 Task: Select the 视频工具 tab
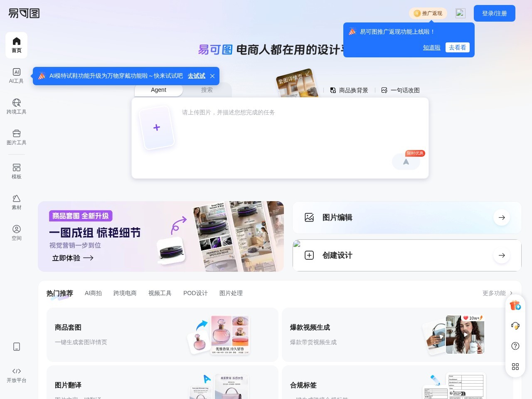[x=160, y=293]
